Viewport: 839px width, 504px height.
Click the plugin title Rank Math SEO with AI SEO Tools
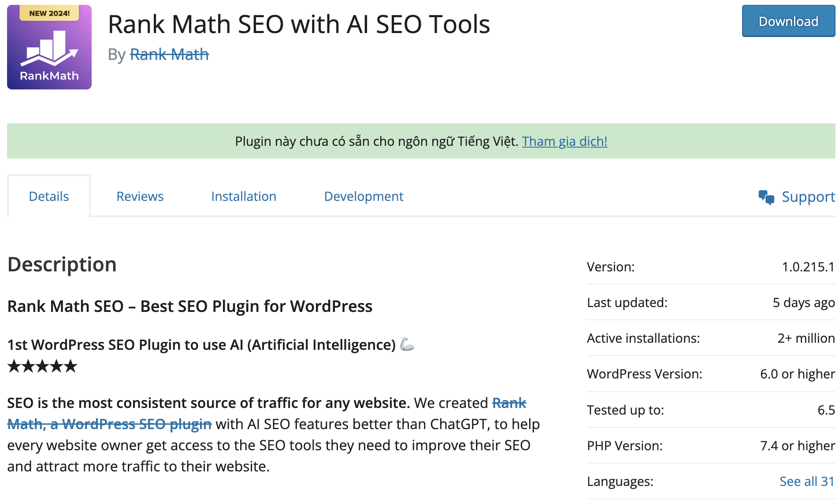pyautogui.click(x=299, y=24)
